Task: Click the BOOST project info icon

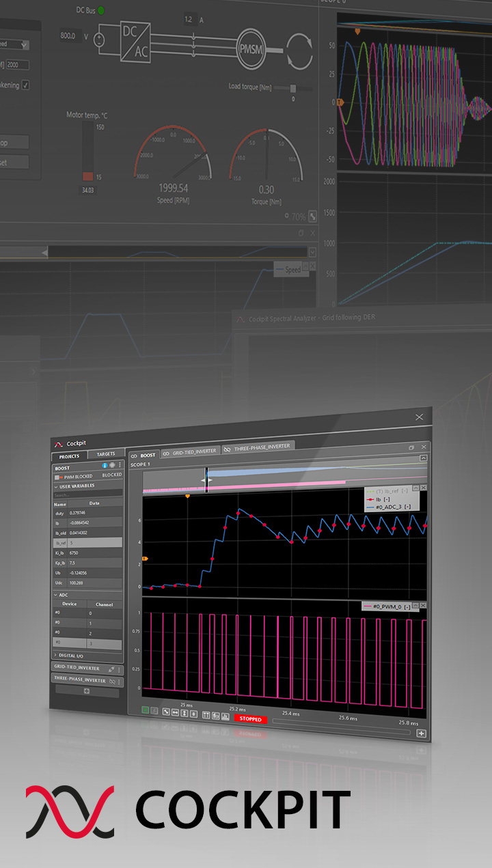Action: 105,465
